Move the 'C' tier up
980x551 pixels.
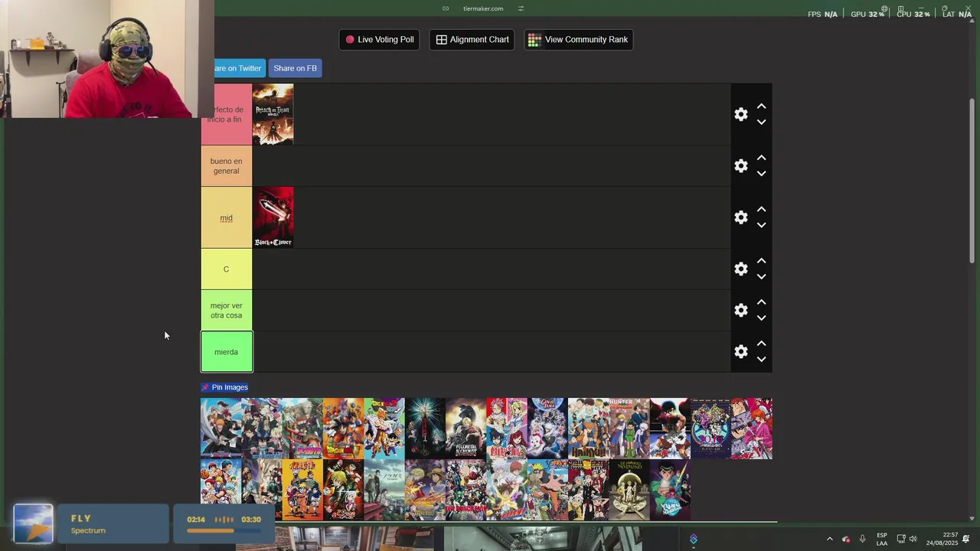coord(761,261)
